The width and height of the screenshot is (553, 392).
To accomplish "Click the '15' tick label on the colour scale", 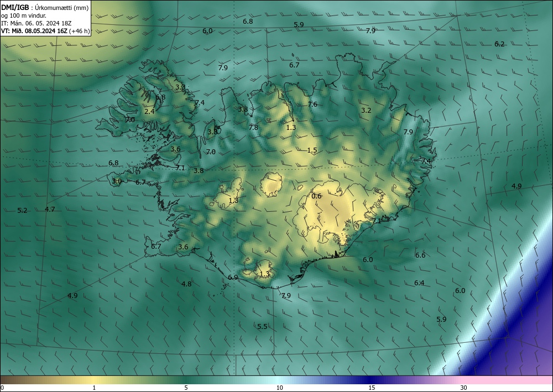I will click(x=372, y=388).
